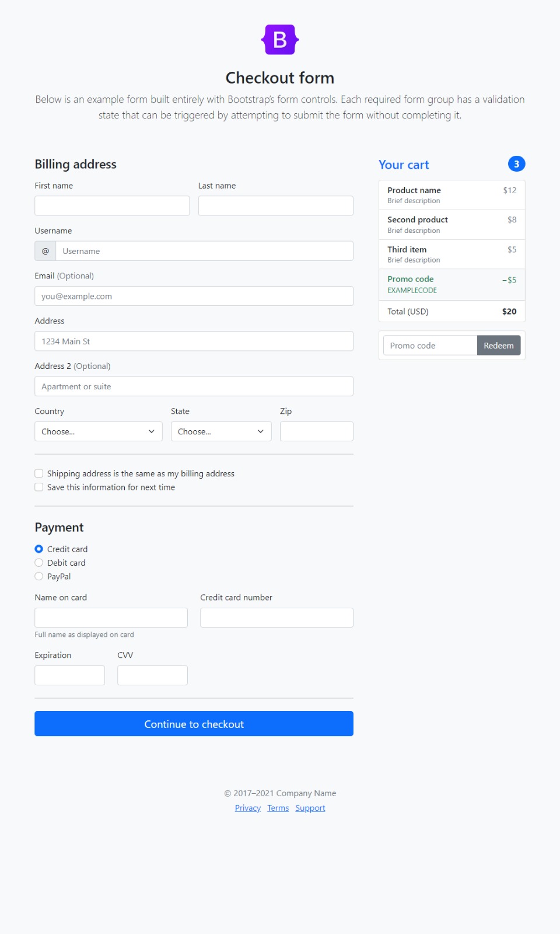
Task: Click into the First name field
Action: click(112, 205)
